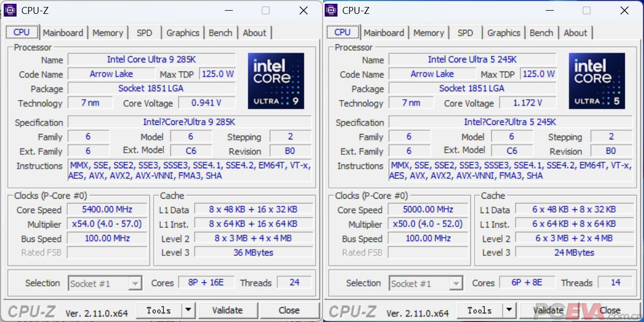Click the empty Rated FSB field in left window

click(x=107, y=252)
